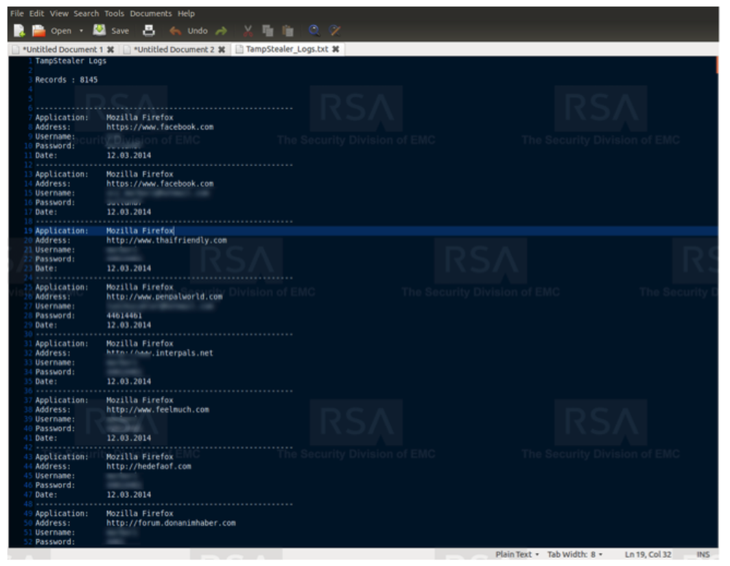Click the 'Records : 8145' line
The height and width of the screenshot is (566, 730).
(x=67, y=80)
